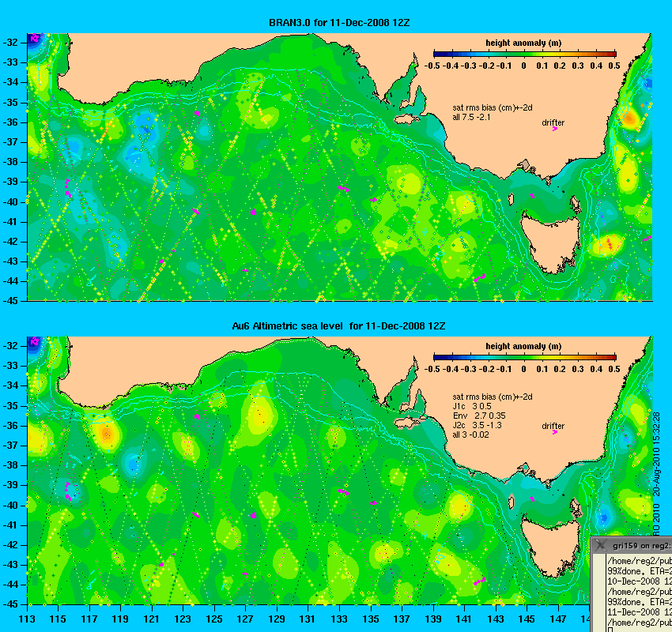
Task: Click longitude tick label 119
Action: click(x=120, y=619)
